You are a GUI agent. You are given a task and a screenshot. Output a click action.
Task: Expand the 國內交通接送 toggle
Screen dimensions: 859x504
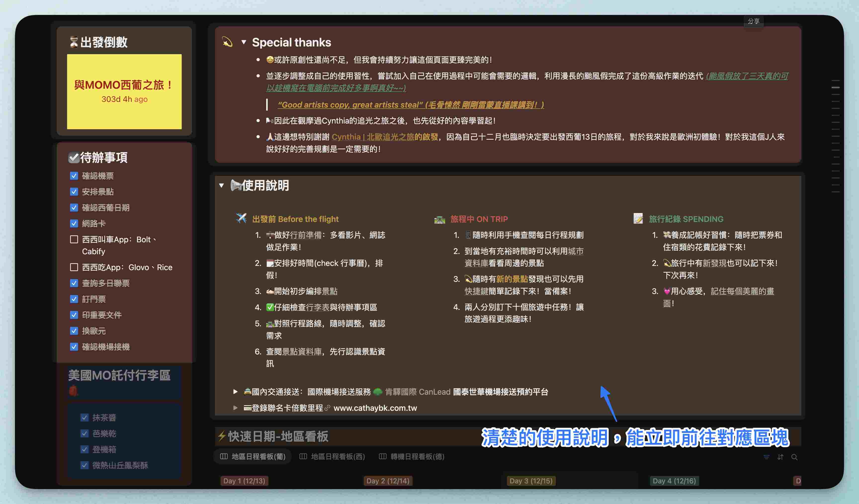tap(235, 392)
